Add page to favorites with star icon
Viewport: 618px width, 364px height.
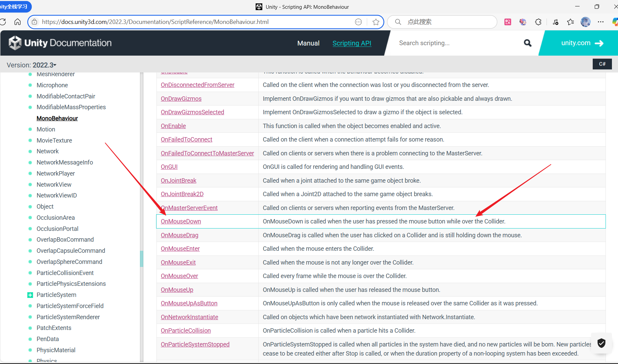coord(376,22)
